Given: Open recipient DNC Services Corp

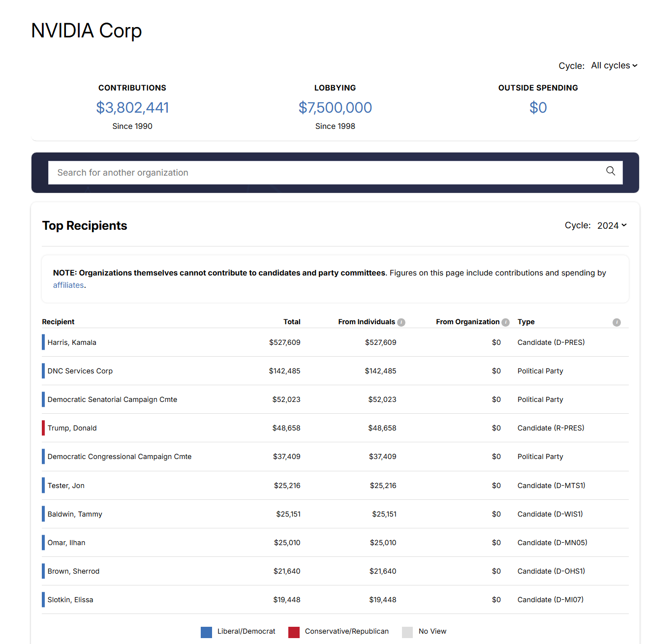Looking at the screenshot, I should (80, 371).
